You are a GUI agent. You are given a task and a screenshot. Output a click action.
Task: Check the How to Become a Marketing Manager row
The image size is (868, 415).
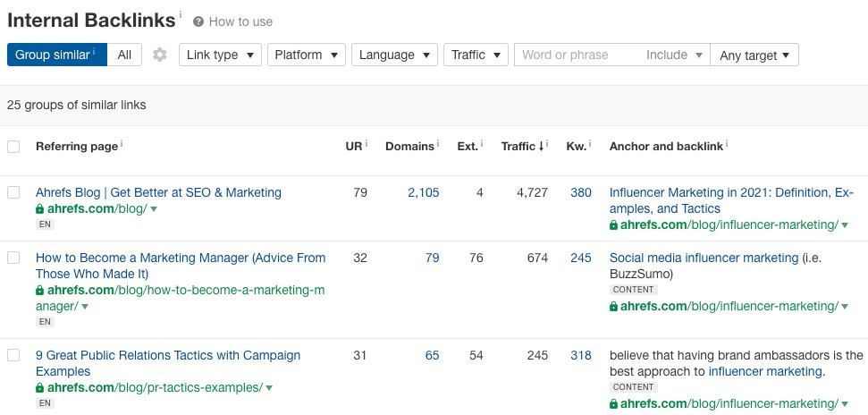click(13, 258)
